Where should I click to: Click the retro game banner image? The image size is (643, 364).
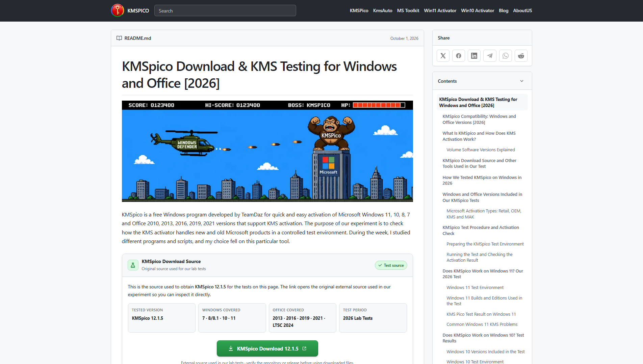pyautogui.click(x=267, y=151)
